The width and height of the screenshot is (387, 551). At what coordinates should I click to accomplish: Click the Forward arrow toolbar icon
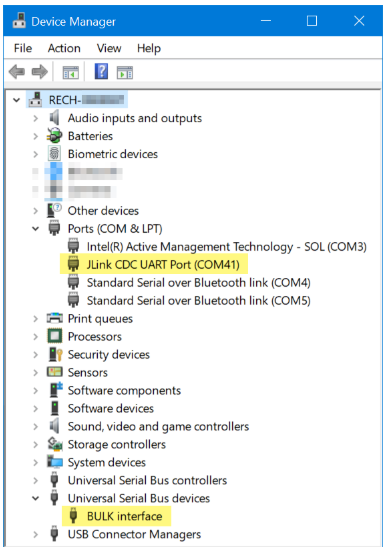pos(39,72)
